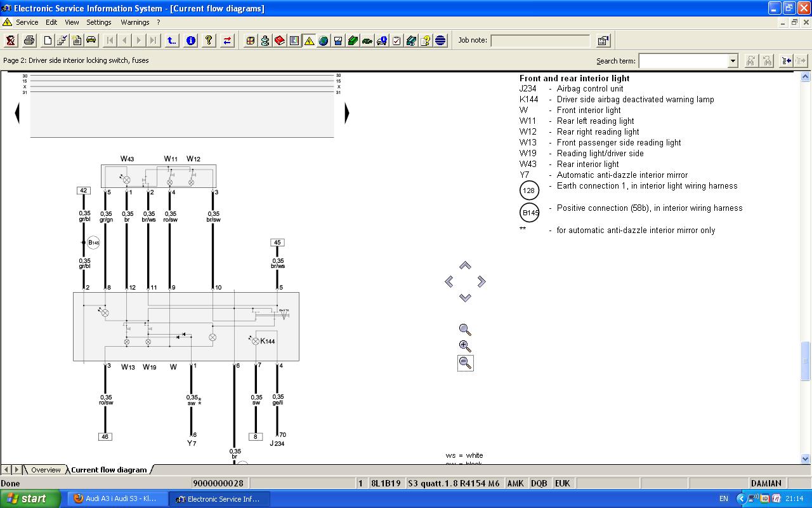Click the expand list right arrow icon
Viewport: 812px width, 508px height.
tap(801, 60)
